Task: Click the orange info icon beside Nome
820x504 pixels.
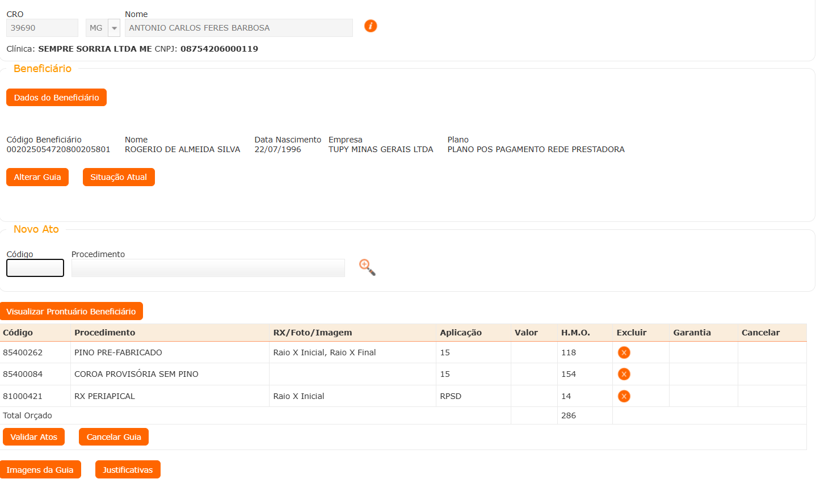Action: 371,26
